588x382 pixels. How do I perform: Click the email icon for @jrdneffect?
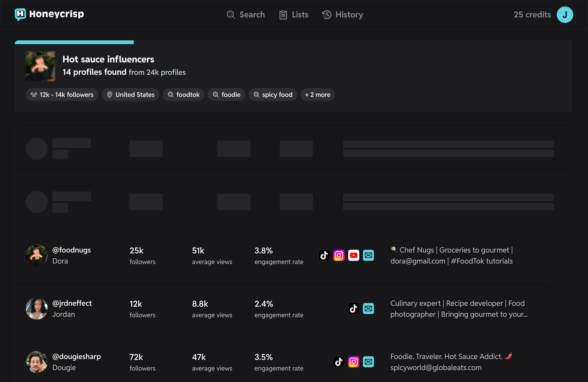tap(368, 308)
